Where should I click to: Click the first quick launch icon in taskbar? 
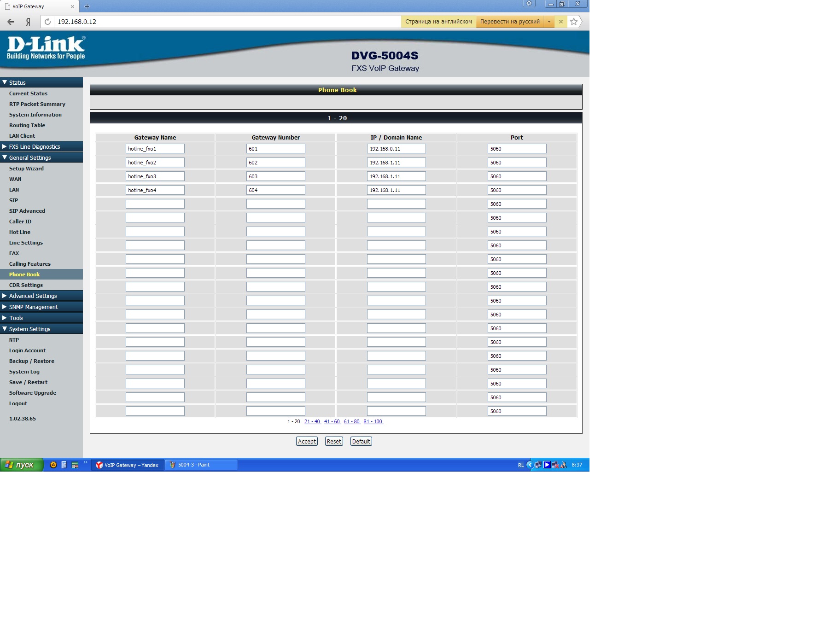[x=53, y=465]
